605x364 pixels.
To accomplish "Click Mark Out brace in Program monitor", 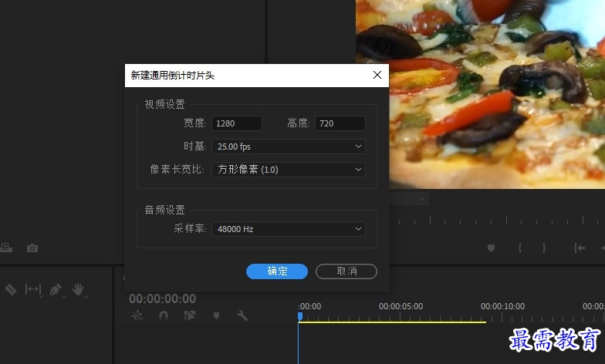I will pos(544,248).
